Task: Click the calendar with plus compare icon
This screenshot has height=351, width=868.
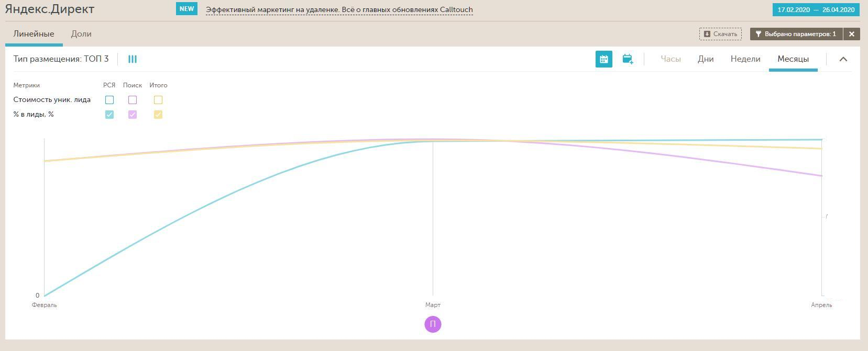Action: [x=628, y=59]
